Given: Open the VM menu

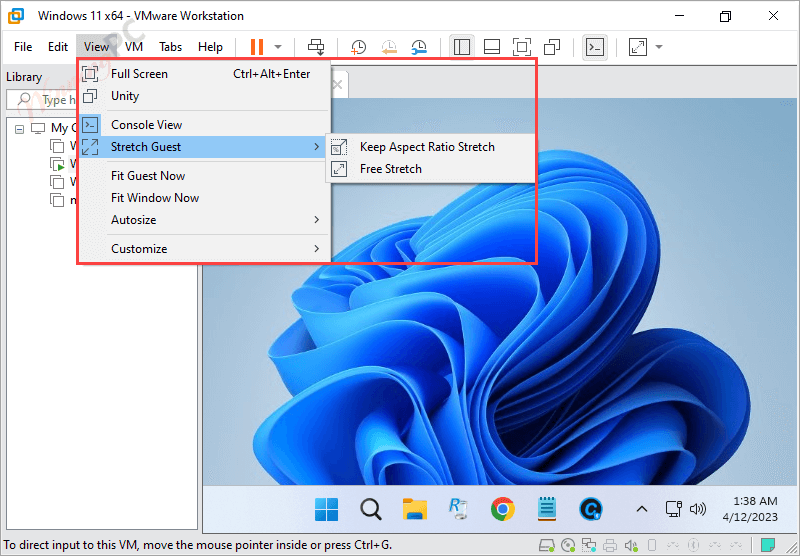Looking at the screenshot, I should point(134,47).
